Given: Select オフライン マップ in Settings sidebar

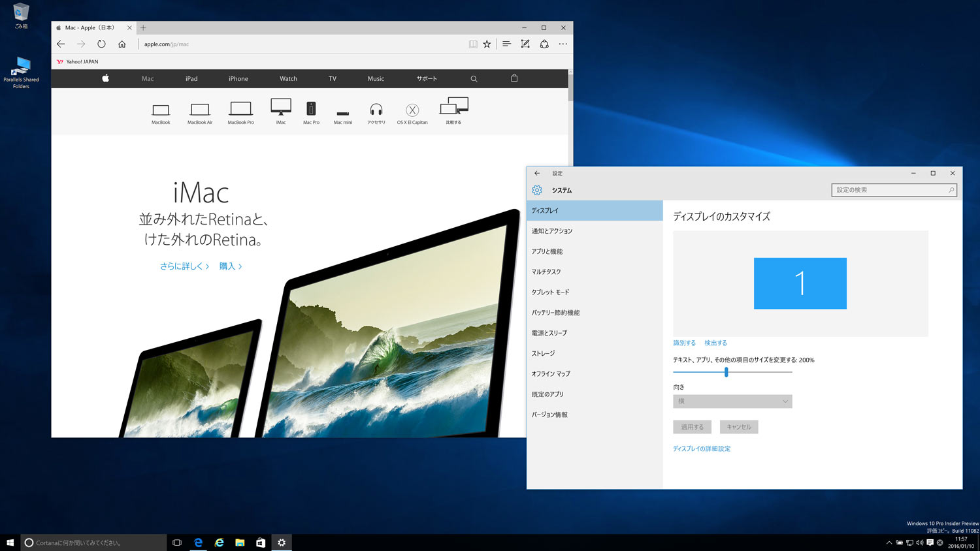Looking at the screenshot, I should click(595, 373).
